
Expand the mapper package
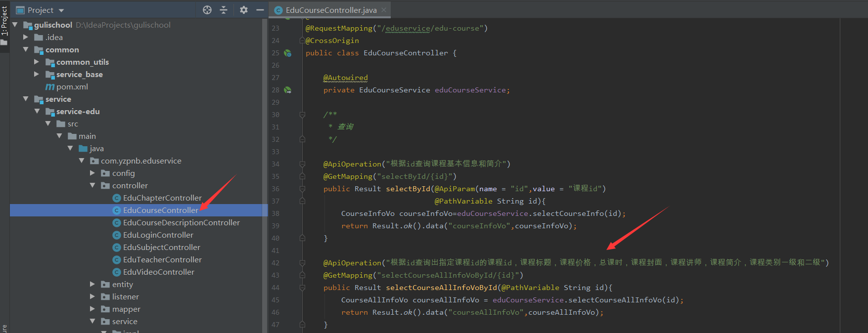92,309
